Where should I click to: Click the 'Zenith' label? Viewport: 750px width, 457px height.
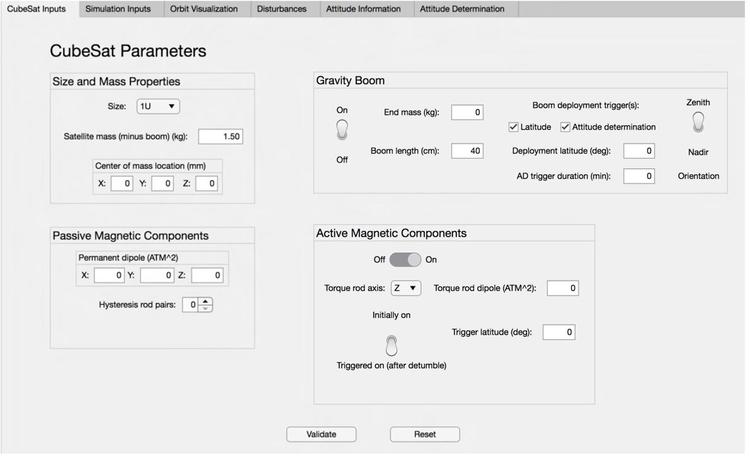pyautogui.click(x=698, y=102)
